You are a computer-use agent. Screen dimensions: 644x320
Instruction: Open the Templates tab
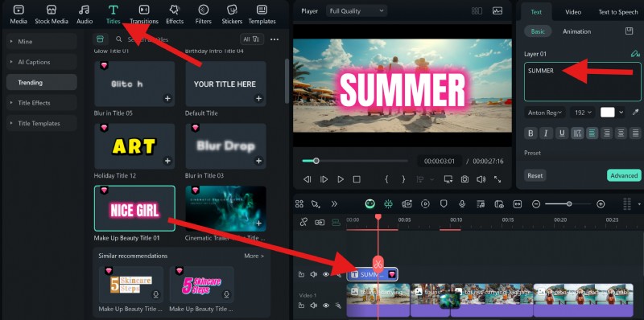[262, 14]
